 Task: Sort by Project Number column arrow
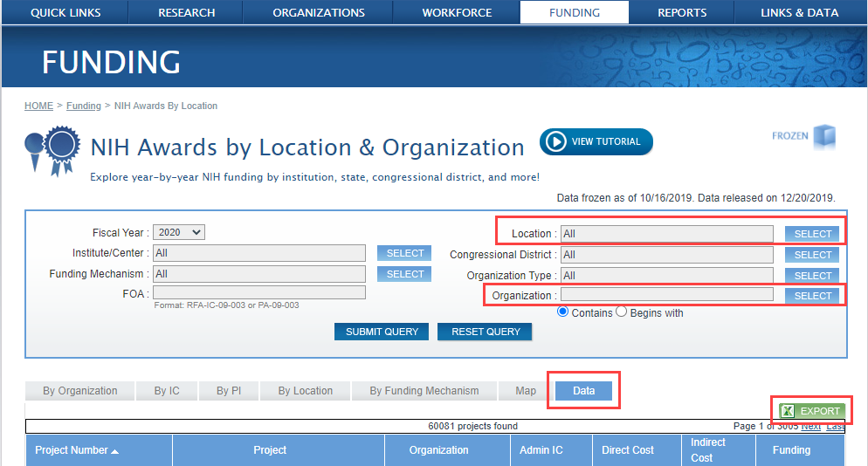115,450
